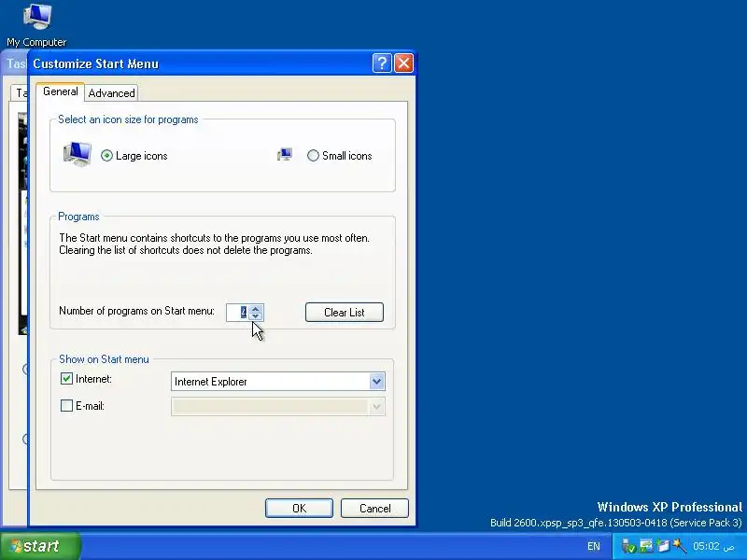Decrease number of programs with down arrow

click(x=256, y=316)
